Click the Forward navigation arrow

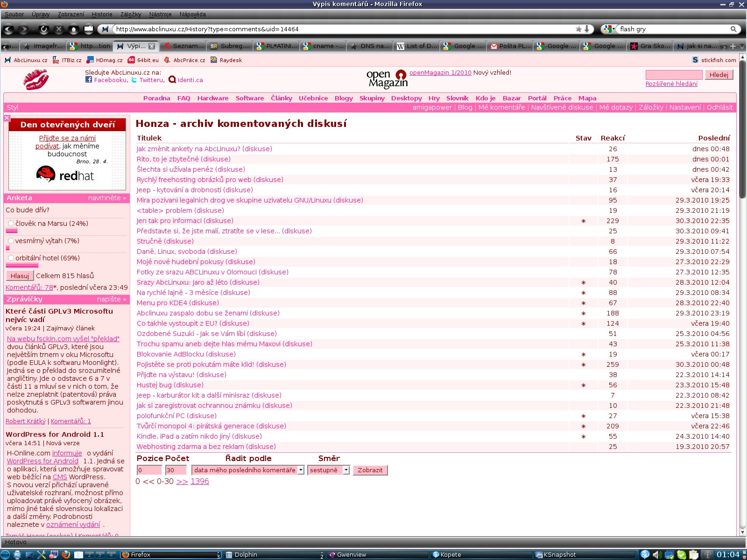22,29
